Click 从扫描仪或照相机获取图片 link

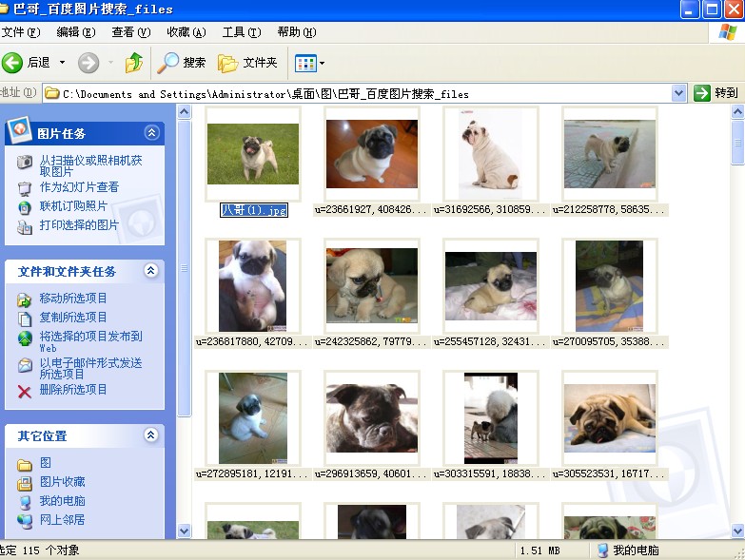[x=90, y=165]
